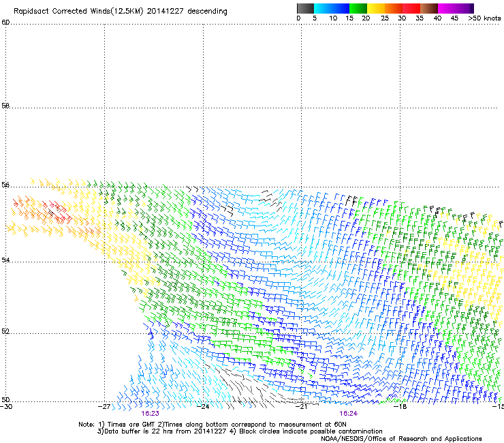Click the longitude label '-27' on the bottom axis
Image resolution: width=504 pixels, height=443 pixels.
pyautogui.click(x=104, y=406)
